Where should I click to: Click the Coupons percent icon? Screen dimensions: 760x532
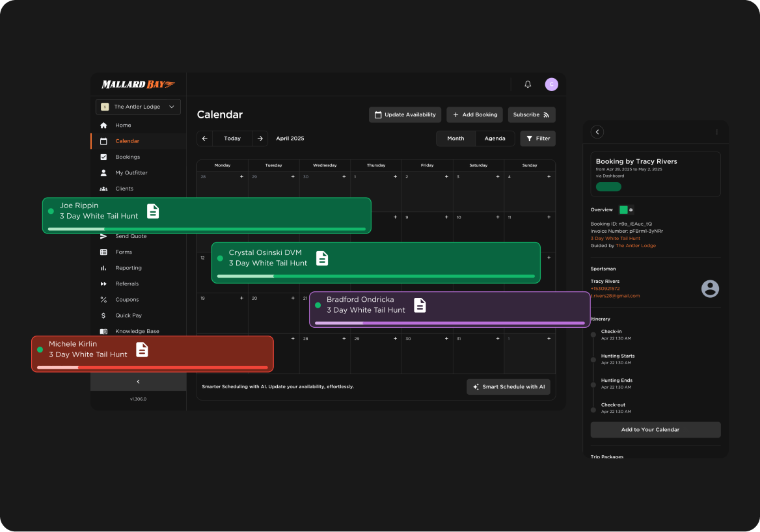click(x=103, y=300)
